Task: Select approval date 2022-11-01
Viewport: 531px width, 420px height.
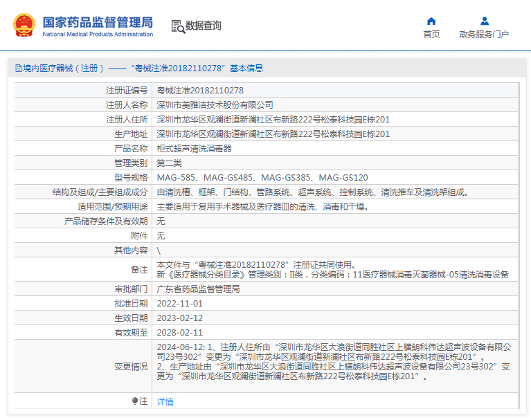Action: 179,304
